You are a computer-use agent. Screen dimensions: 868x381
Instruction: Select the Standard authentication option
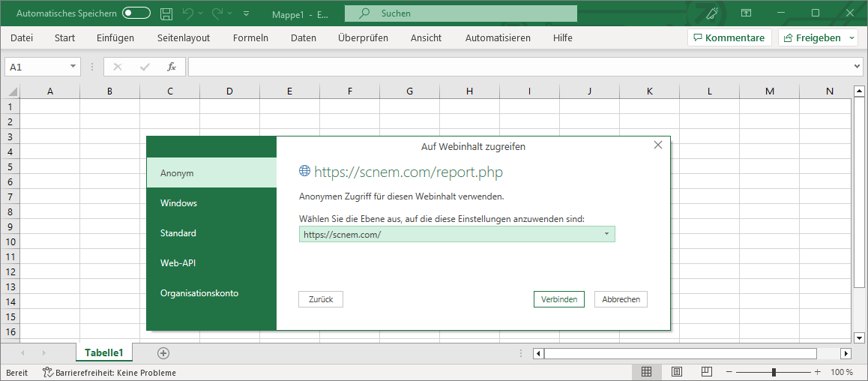tap(211, 232)
